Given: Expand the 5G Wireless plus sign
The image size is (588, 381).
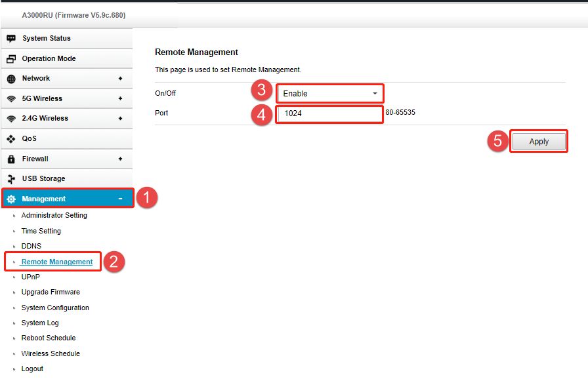Looking at the screenshot, I should coord(120,98).
